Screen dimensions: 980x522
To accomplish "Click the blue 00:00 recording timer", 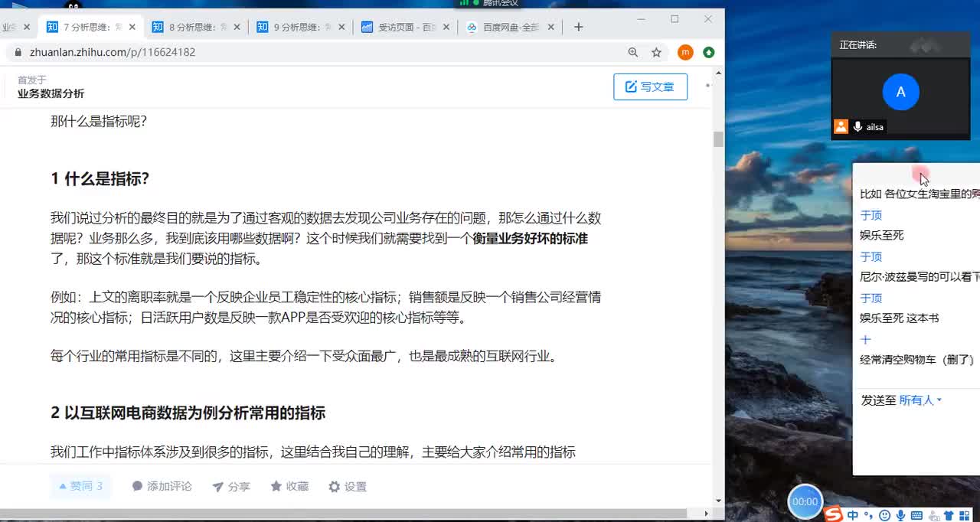I will (x=805, y=502).
